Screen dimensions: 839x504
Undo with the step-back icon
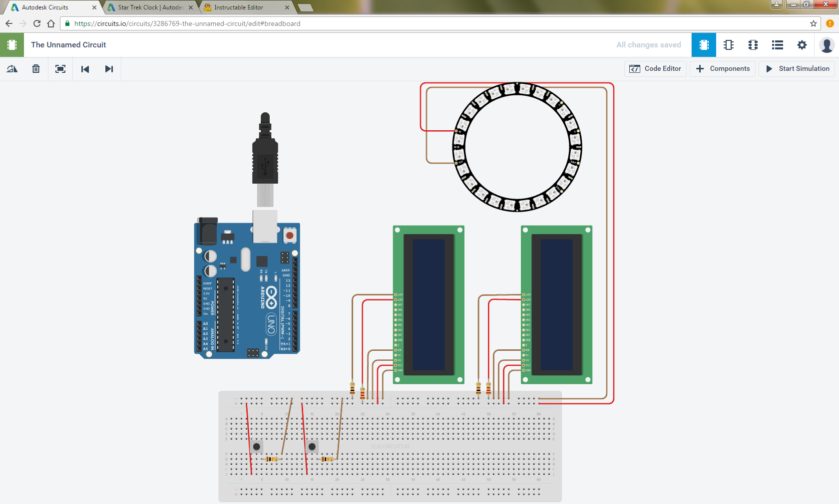[85, 69]
